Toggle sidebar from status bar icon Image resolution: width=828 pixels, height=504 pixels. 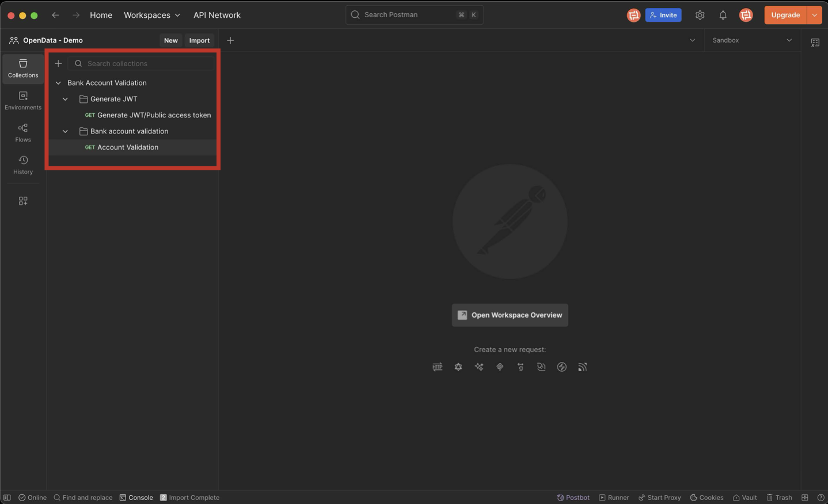(x=7, y=498)
